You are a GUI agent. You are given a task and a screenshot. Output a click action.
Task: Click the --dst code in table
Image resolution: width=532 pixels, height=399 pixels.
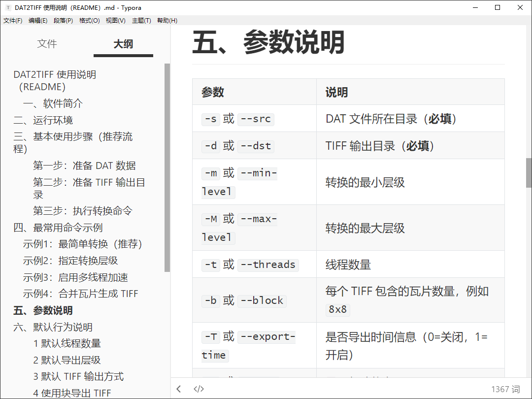[x=256, y=146]
